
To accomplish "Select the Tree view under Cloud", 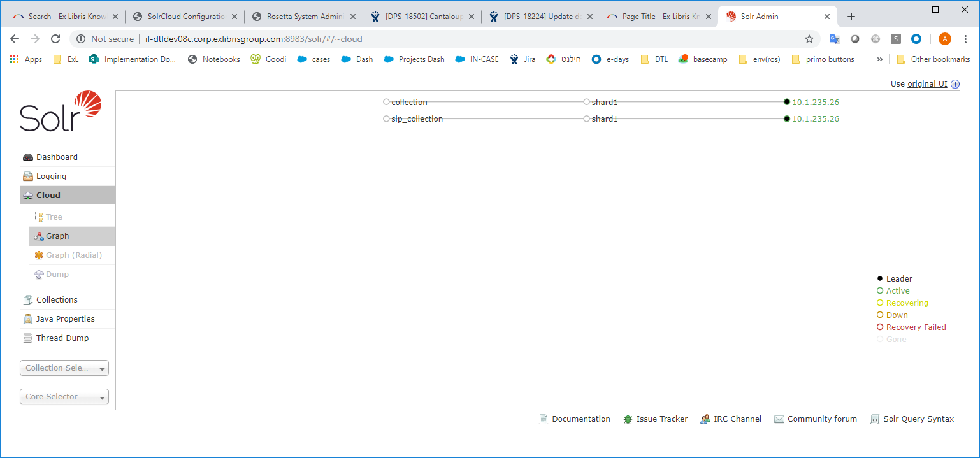I will [x=54, y=217].
